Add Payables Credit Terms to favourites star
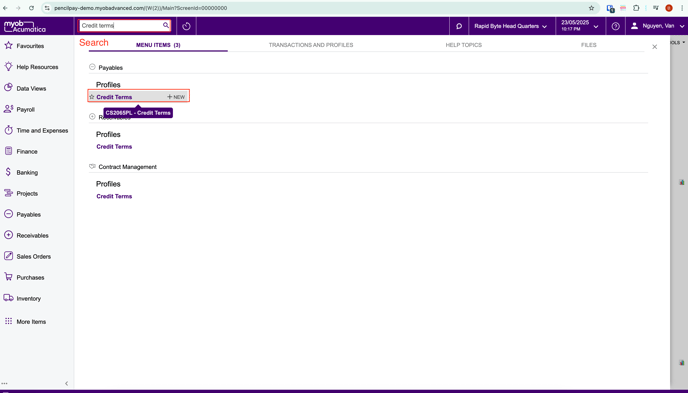The image size is (688, 393). [x=92, y=97]
